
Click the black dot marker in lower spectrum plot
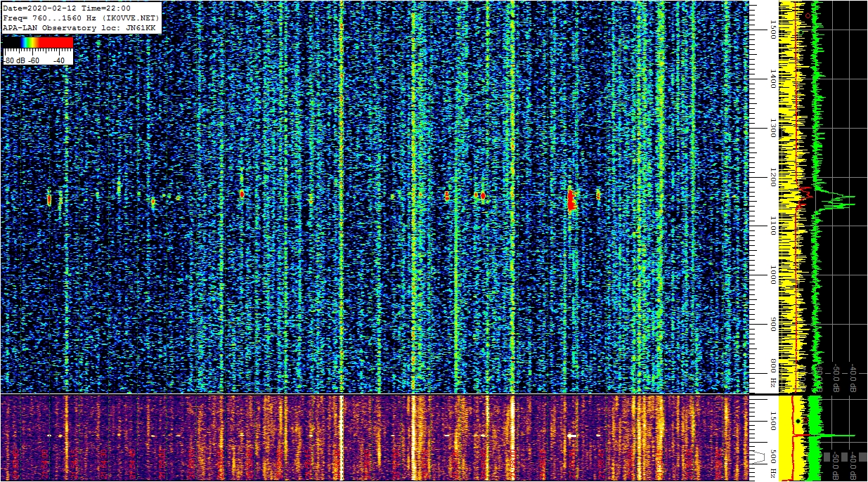tap(798, 421)
